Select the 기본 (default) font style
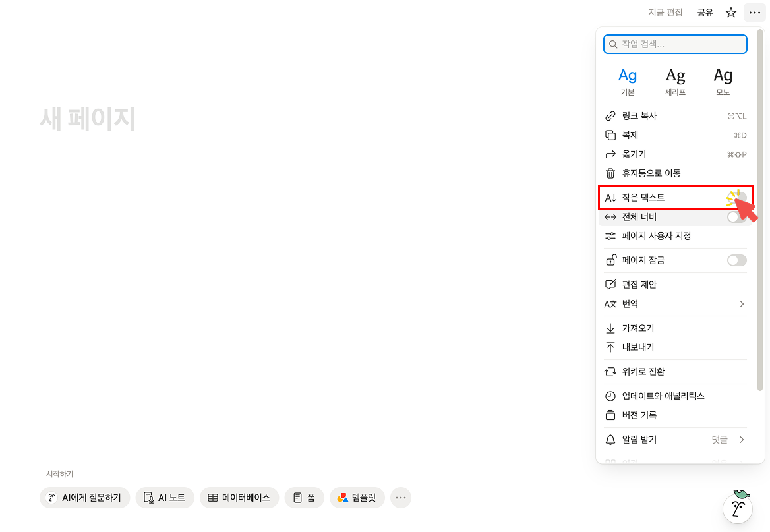This screenshot has width=770, height=532. coord(627,79)
